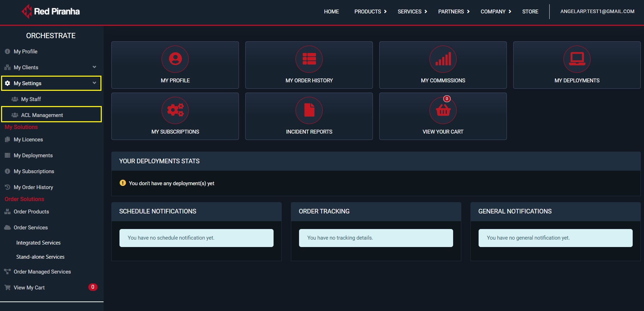Click the signal bars icon on My Commissions card
This screenshot has width=644, height=311.
pos(443,59)
